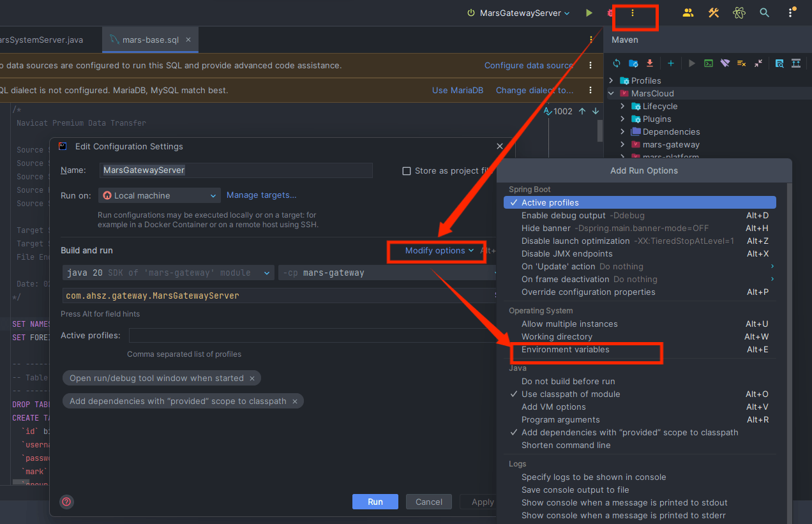
Task: Select Allow multiple instances option
Action: tap(640, 324)
